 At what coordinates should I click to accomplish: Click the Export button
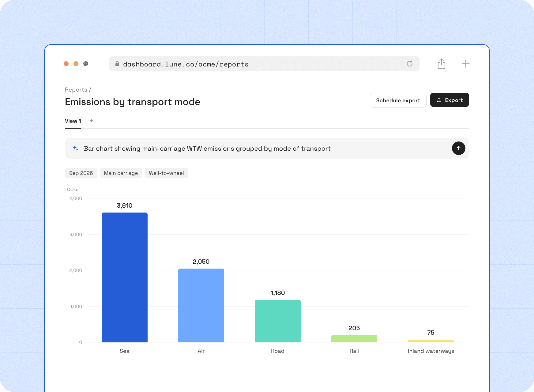449,100
